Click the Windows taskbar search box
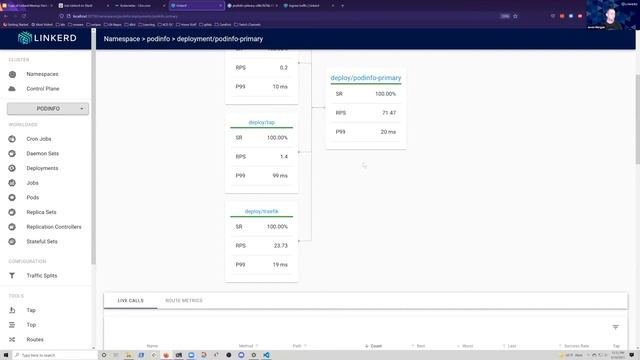 tap(56, 355)
